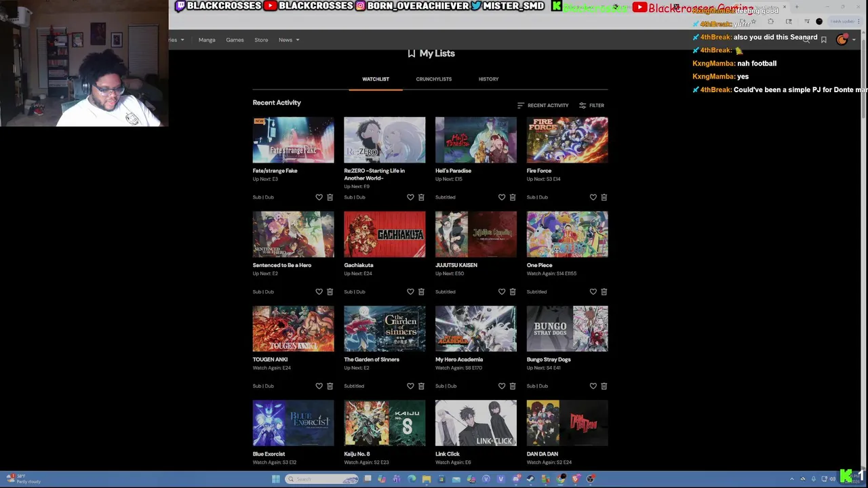This screenshot has width=868, height=488.
Task: Favorite Fate/strange Fake with heart icon
Action: click(319, 197)
